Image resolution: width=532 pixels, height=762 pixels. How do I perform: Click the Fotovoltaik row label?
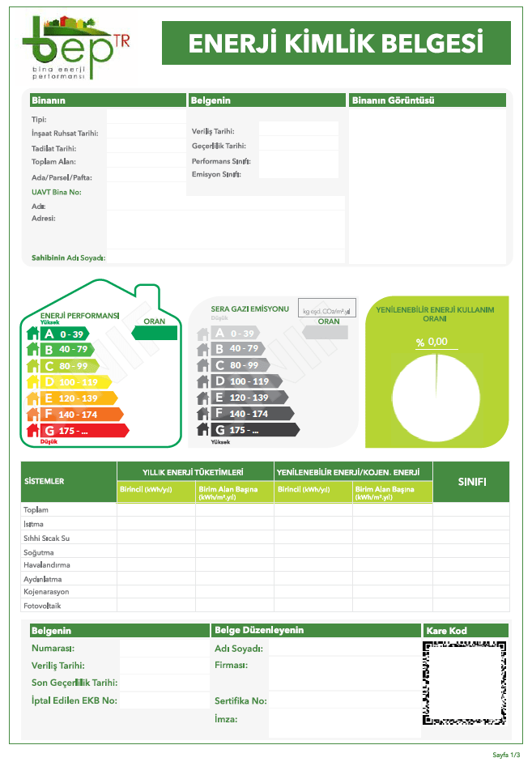42,606
